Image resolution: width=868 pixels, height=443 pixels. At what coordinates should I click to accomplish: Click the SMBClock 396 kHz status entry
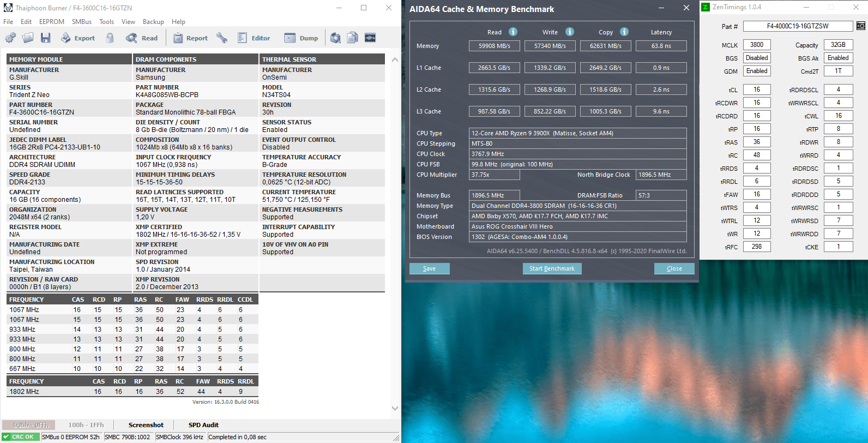point(179,437)
